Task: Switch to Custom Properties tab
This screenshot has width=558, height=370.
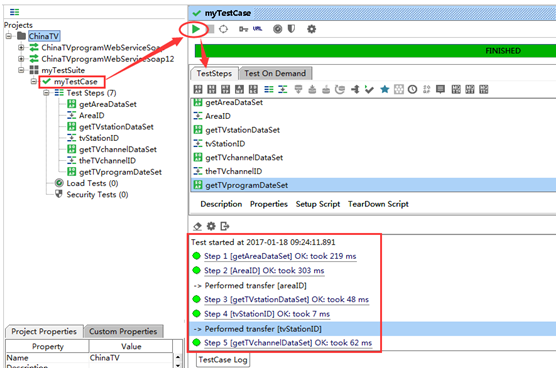Action: [x=123, y=332]
